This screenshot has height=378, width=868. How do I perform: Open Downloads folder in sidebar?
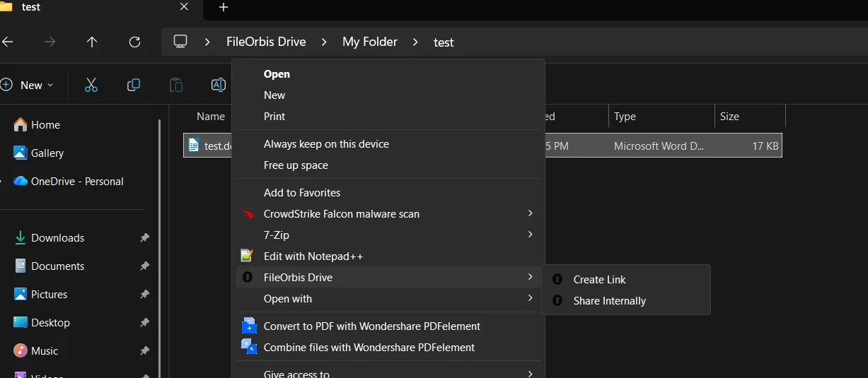57,238
